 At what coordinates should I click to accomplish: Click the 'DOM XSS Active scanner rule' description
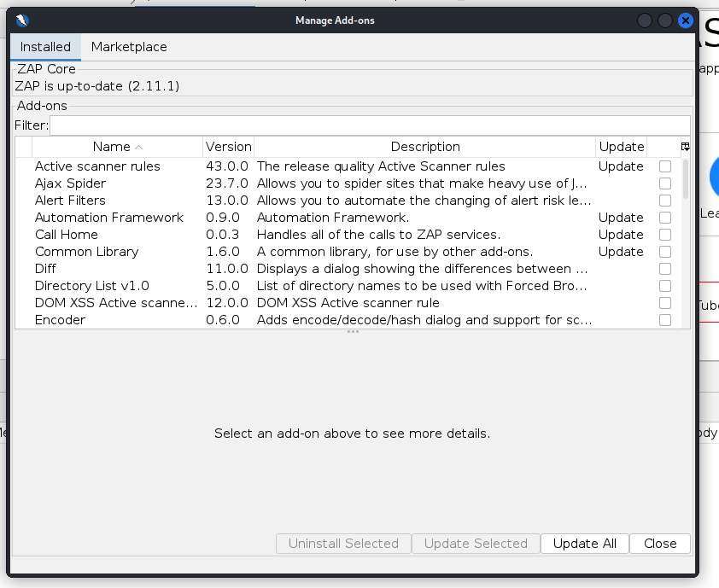coord(348,303)
